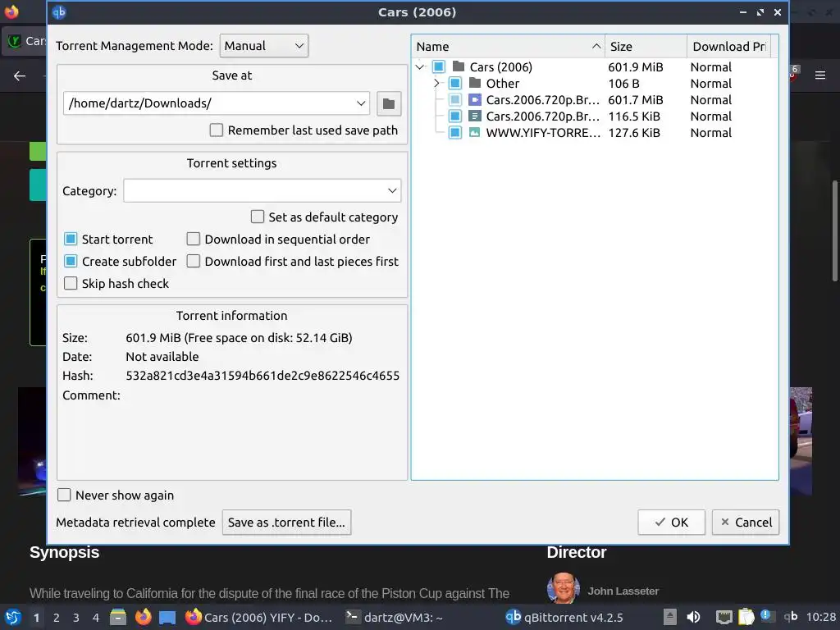Toggle the checkbox for the Other folder
Image resolution: width=840 pixels, height=630 pixels.
pyautogui.click(x=454, y=83)
